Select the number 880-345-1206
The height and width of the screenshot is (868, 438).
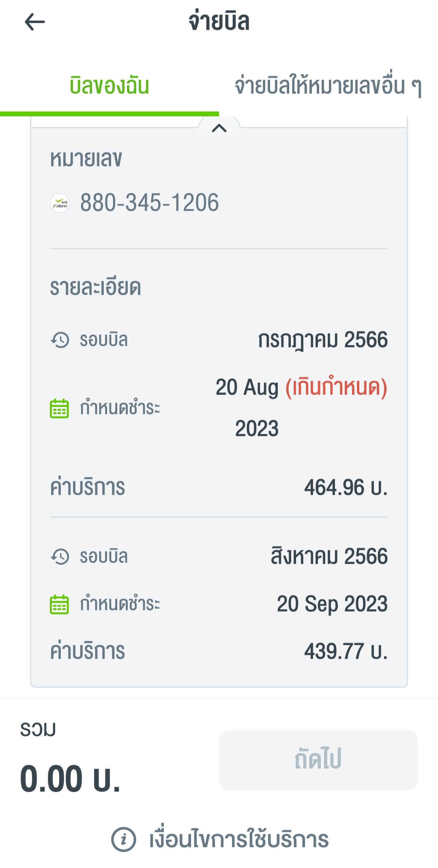tap(149, 203)
